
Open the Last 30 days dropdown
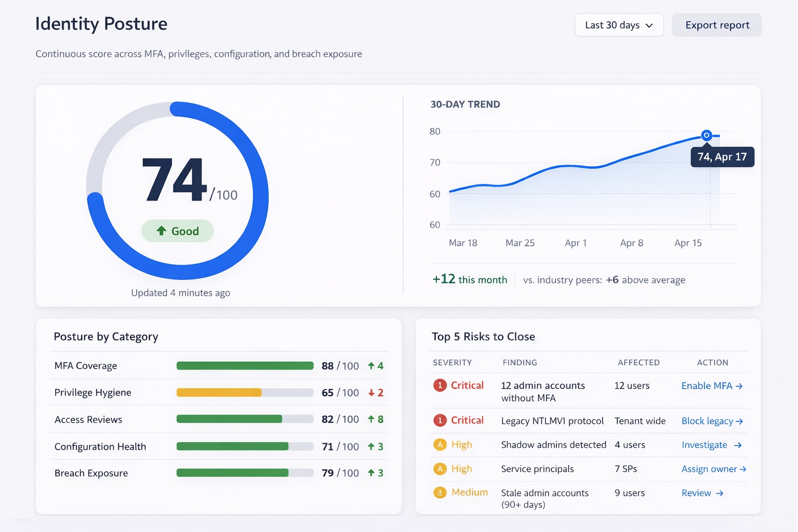pos(619,25)
